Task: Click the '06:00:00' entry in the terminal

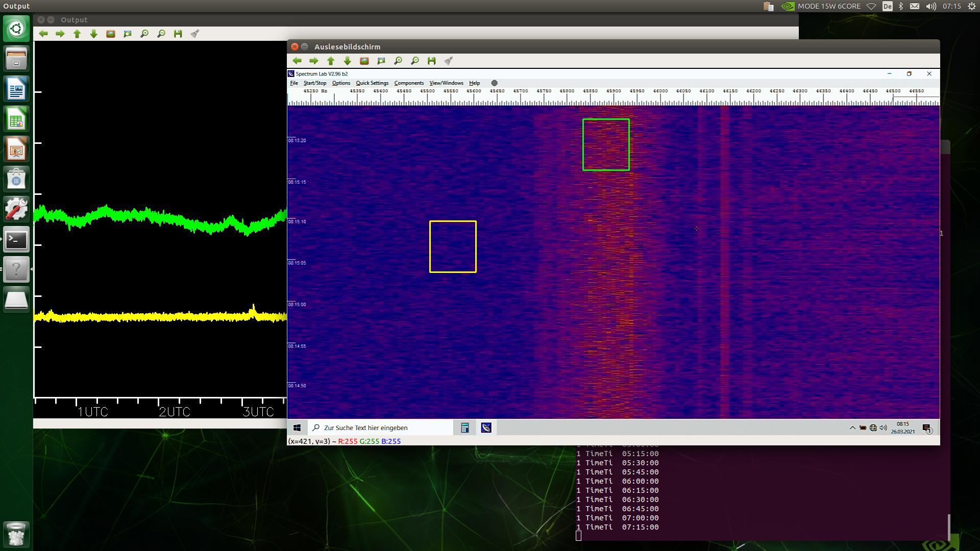Action: [640, 481]
